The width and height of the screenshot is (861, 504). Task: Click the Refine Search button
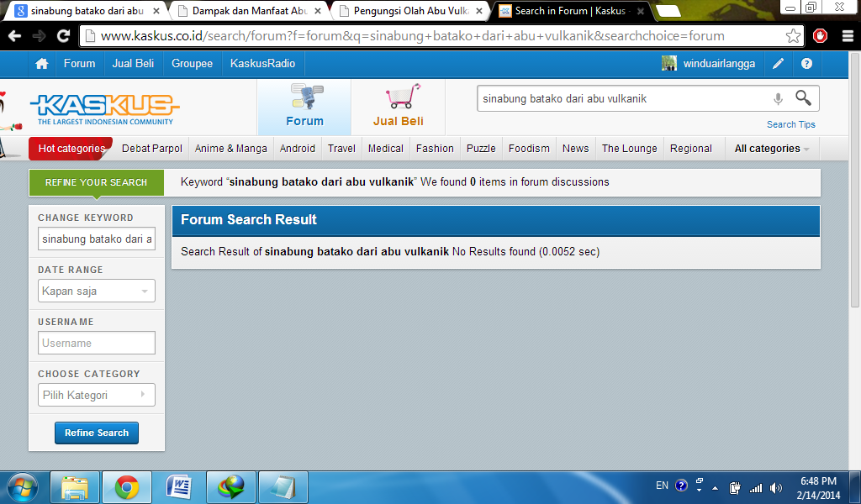[97, 433]
